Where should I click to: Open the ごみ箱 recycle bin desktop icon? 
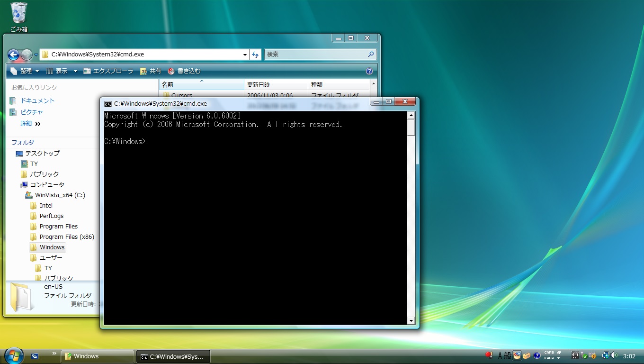(x=19, y=17)
